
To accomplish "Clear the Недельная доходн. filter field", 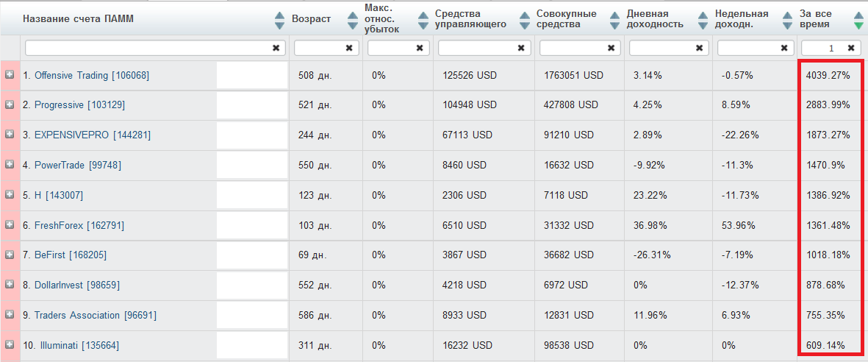I will (783, 49).
